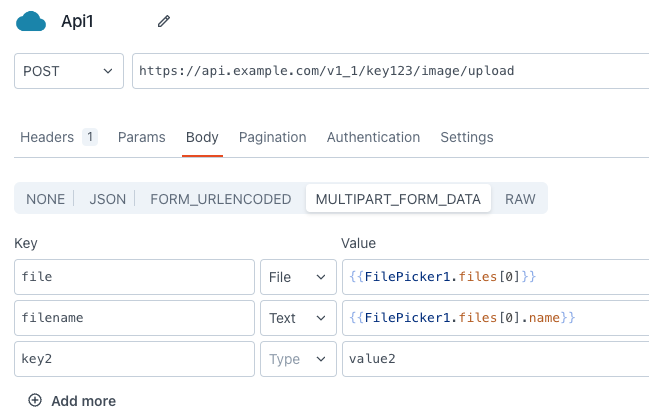Image resolution: width=649 pixels, height=420 pixels.
Task: Click Add more to add a row
Action: coord(83,401)
